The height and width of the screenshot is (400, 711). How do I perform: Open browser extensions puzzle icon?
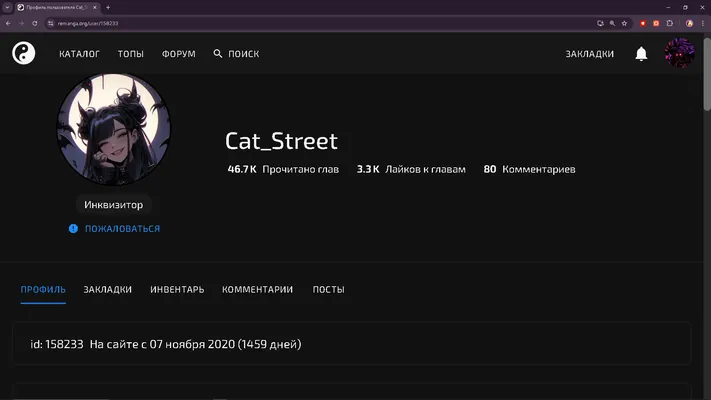point(670,23)
